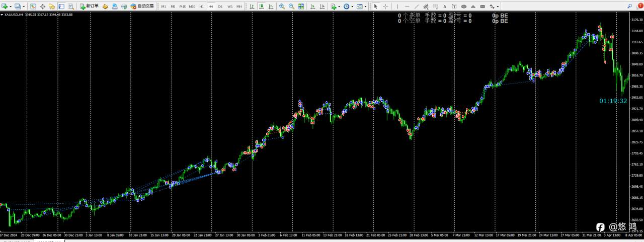Click the 17 Dec 2024 time axis label
Image resolution: width=644 pixels, height=242 pixels.
[9, 234]
